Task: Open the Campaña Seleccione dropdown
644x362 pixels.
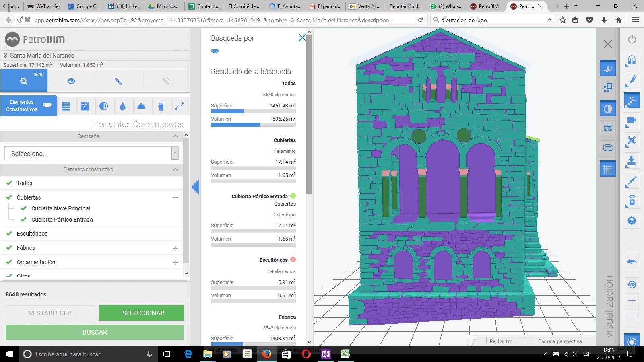Action: 91,154
